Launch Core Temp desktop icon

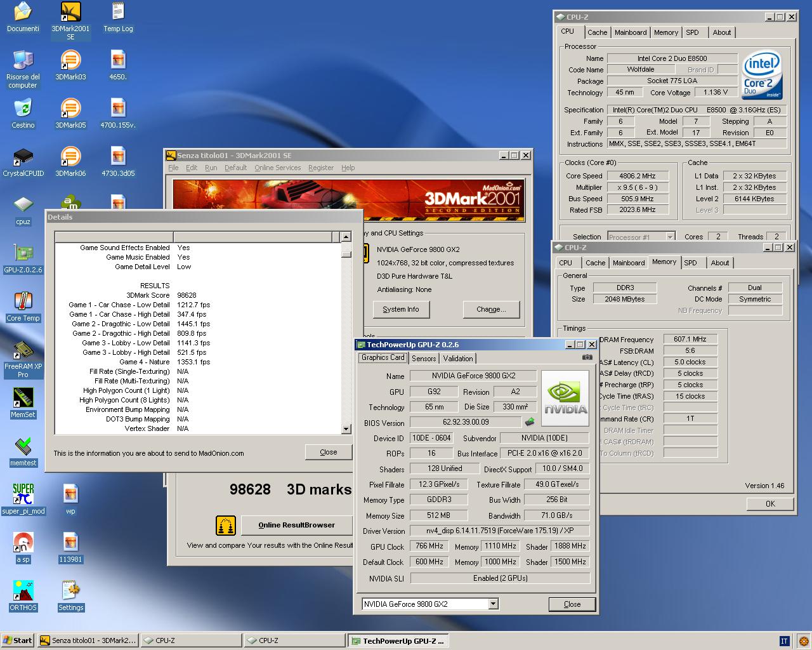click(x=23, y=306)
